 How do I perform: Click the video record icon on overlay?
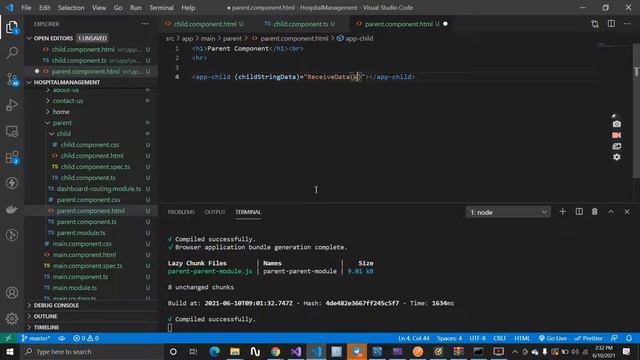click(x=616, y=135)
